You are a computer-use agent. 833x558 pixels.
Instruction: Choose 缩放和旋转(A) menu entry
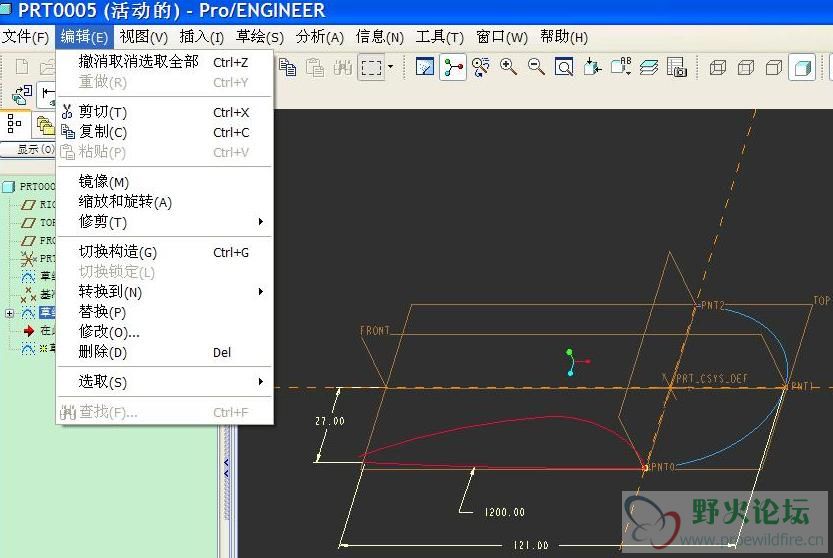(x=165, y=202)
